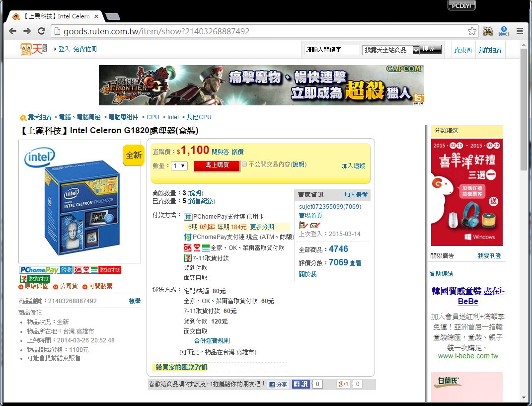Open the 賣東西 sell menu item
This screenshot has height=406, width=532.
463,50
